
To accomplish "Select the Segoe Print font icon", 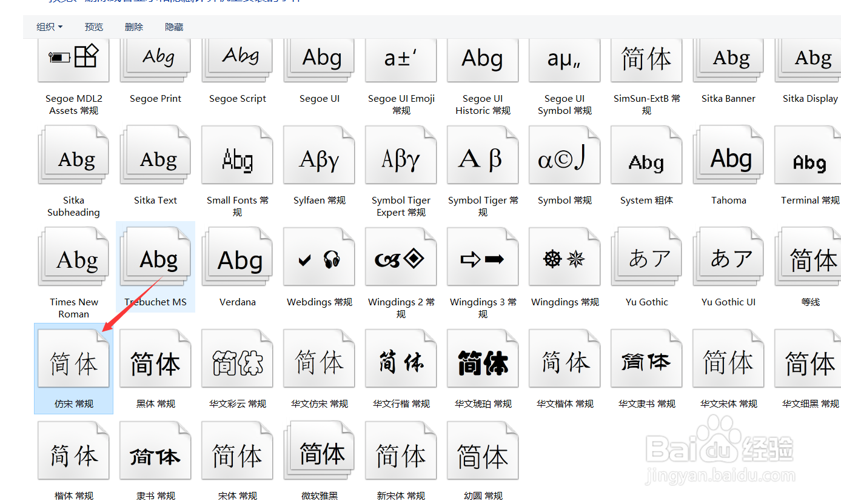I will coord(155,61).
